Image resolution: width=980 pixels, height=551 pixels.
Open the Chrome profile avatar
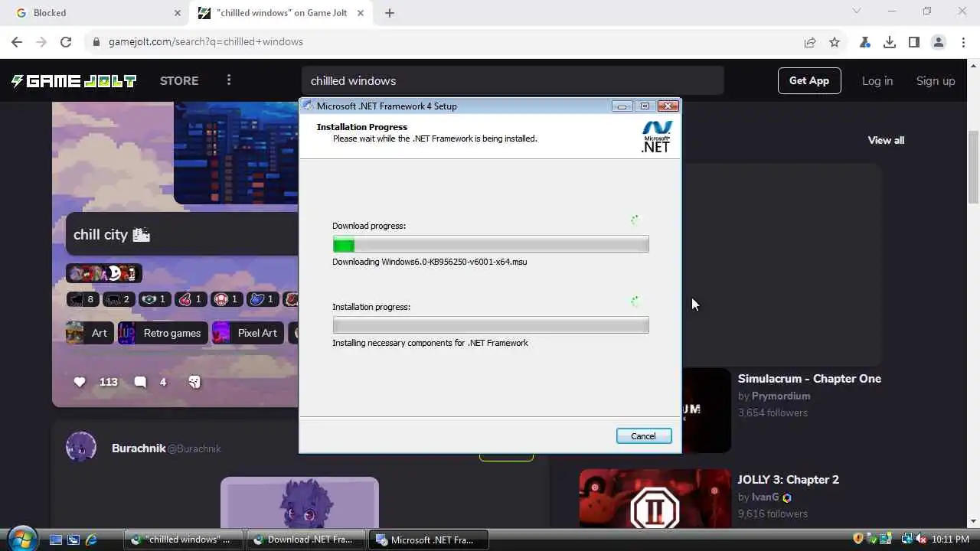939,42
